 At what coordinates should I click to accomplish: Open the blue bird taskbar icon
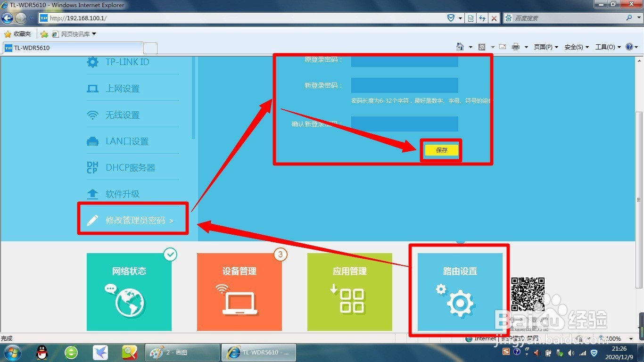(100, 353)
